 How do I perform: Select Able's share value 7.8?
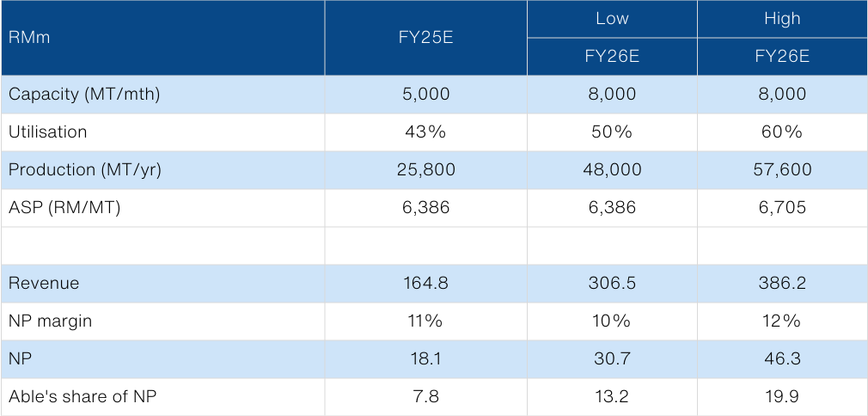tap(425, 397)
